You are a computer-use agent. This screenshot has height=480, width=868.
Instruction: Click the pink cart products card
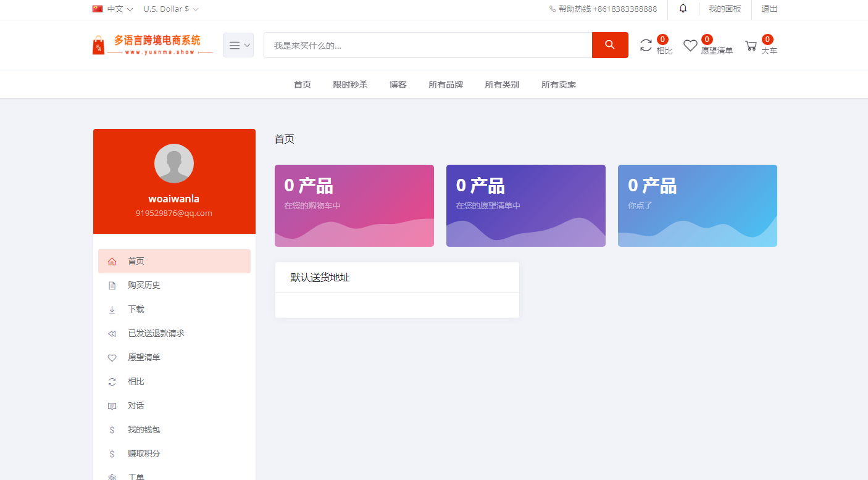click(354, 205)
